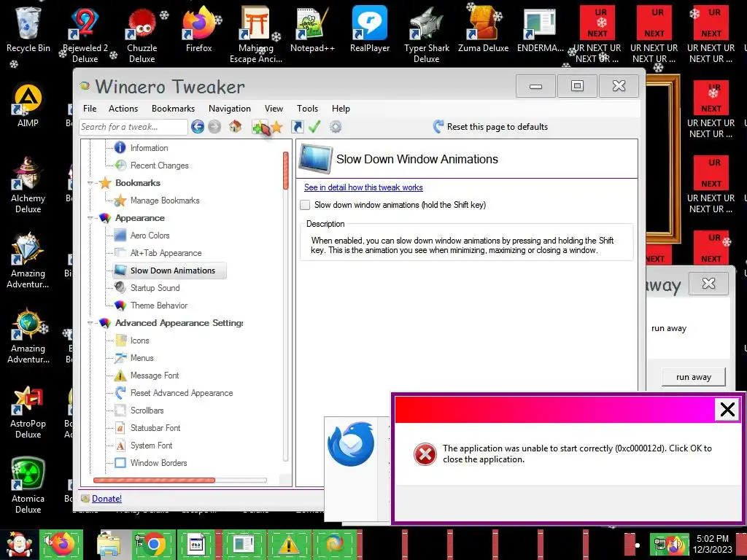Collapse the Appearance tree section
747x560 pixels.
(90, 218)
